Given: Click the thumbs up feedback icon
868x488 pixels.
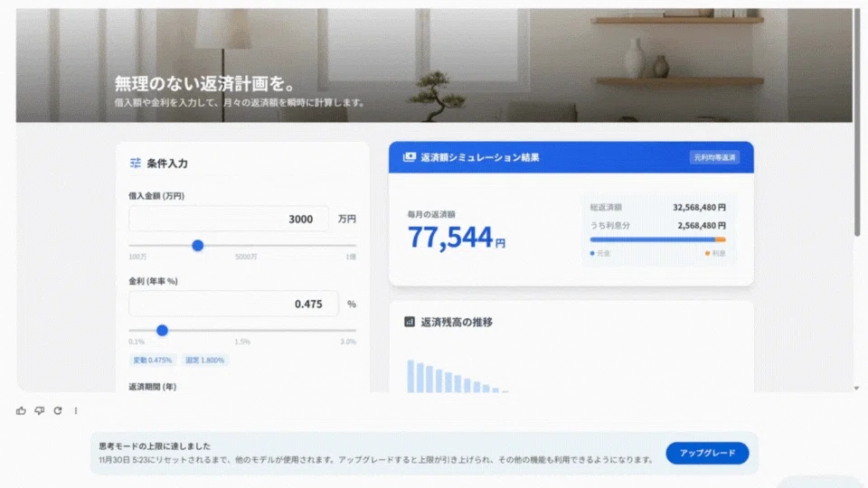Looking at the screenshot, I should tap(21, 410).
